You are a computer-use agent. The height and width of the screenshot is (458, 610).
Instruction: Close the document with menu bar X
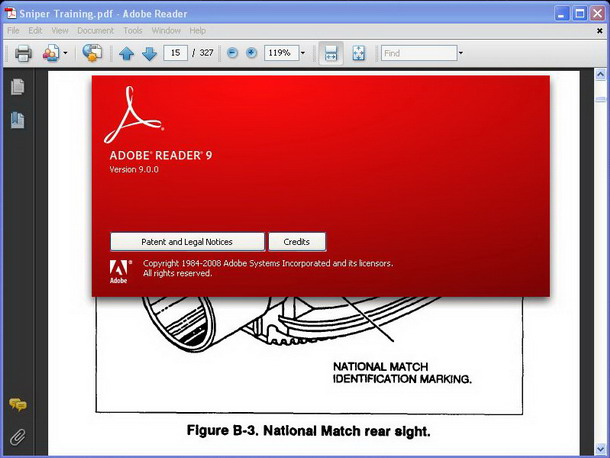599,31
